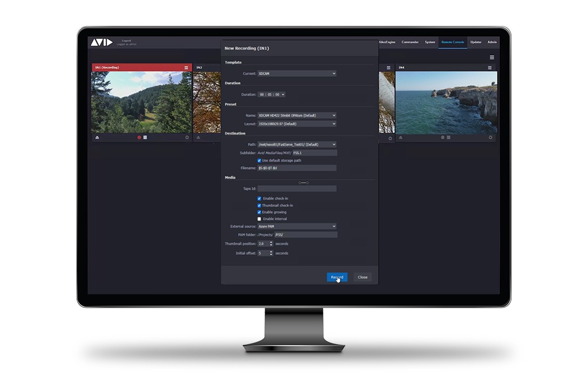Disable the Thumbnail check-in option
The height and width of the screenshot is (373, 588).
pyautogui.click(x=259, y=205)
